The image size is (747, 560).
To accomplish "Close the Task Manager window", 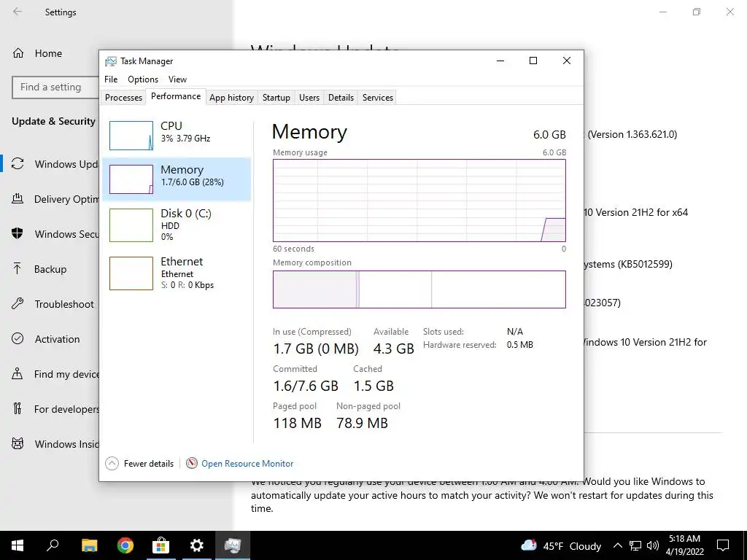I will coord(566,61).
